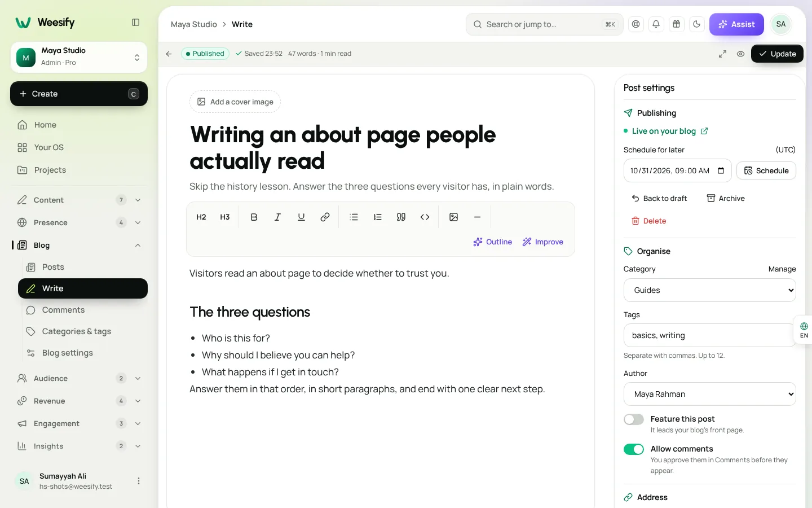Expand the Insights section
The height and width of the screenshot is (508, 812).
pos(79,446)
